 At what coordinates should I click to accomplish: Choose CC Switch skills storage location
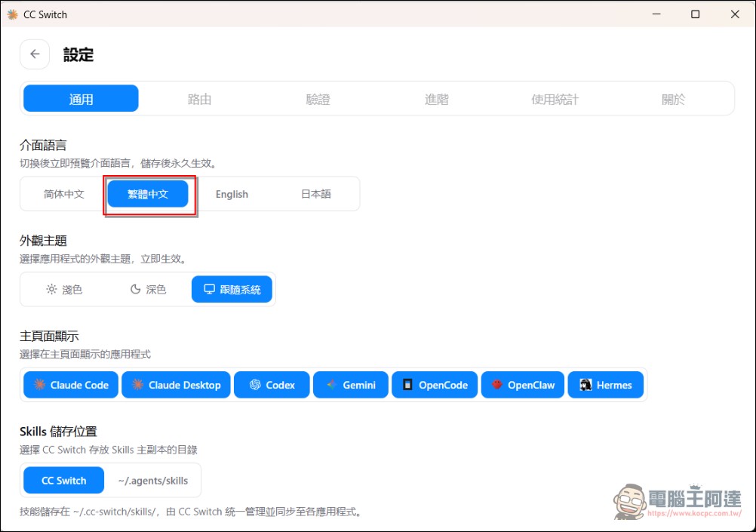pyautogui.click(x=63, y=481)
